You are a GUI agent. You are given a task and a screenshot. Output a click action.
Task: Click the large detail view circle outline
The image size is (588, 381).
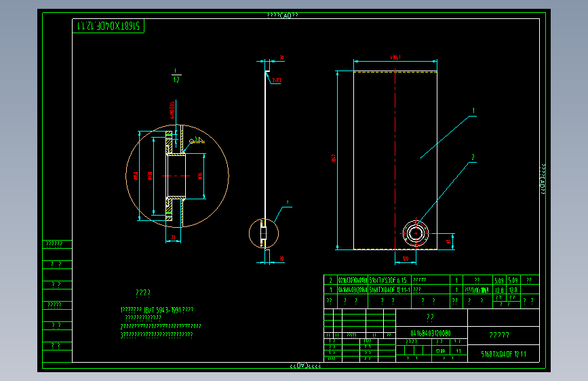[x=177, y=176]
